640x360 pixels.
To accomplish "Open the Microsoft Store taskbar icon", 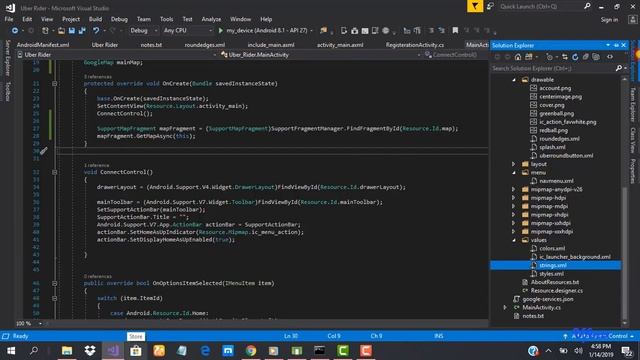I will click(136, 351).
